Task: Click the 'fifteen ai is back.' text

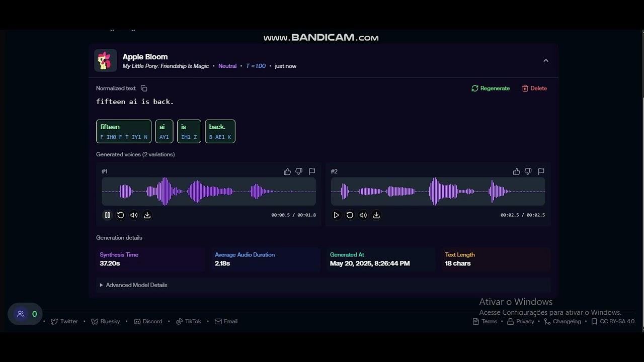Action: (135, 102)
